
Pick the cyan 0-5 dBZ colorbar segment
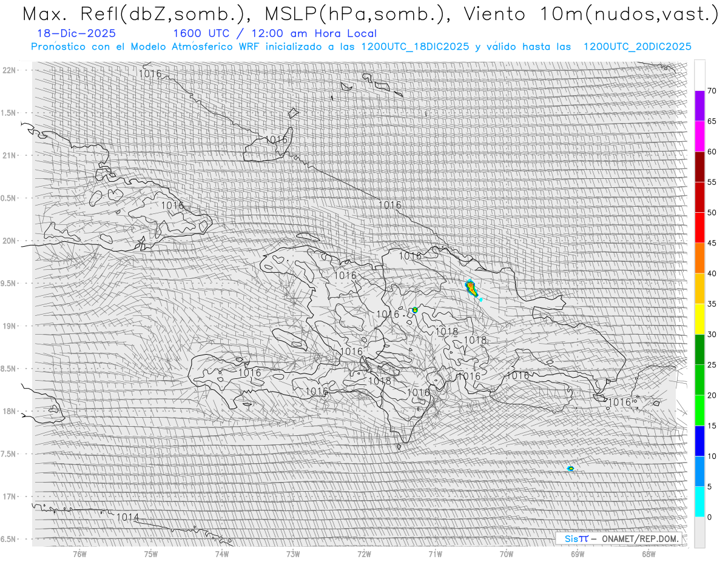699,501
